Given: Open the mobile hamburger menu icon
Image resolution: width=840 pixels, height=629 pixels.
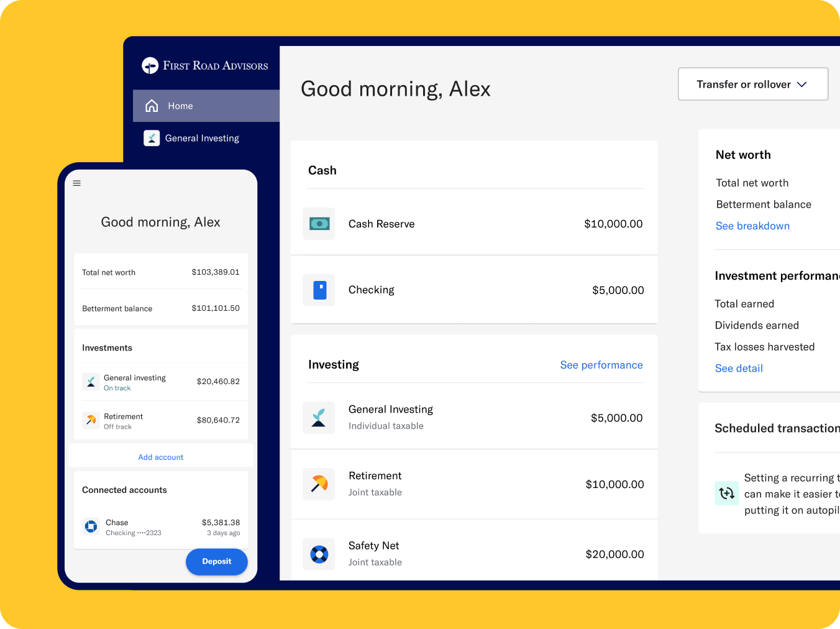Looking at the screenshot, I should point(77,183).
